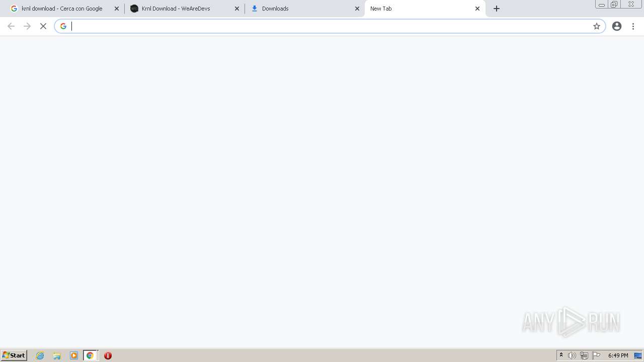Close the Downloads tab
This screenshot has height=362, width=644.
357,9
